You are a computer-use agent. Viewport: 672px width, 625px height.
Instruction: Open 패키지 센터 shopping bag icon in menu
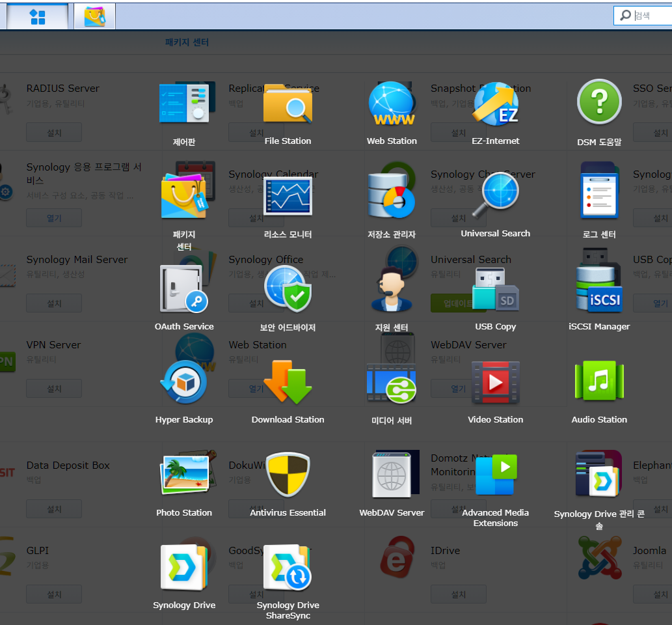184,195
